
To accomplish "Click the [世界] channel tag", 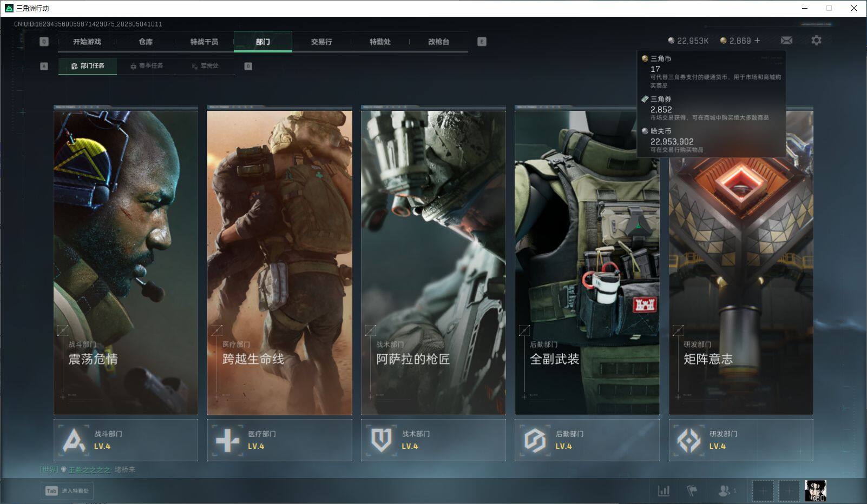I will (49, 470).
